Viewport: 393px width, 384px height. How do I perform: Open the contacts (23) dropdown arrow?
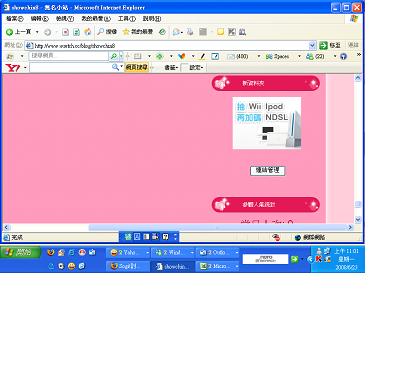coord(335,56)
